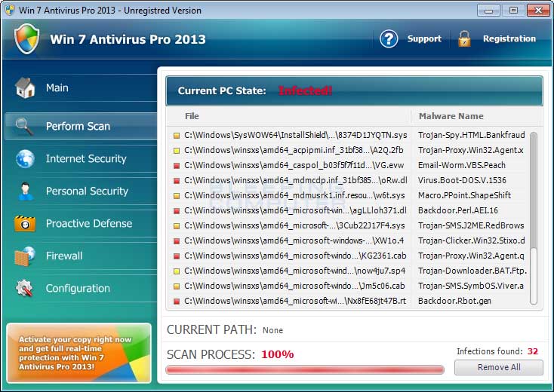Select Backdoor.Perl.AEI.16 entry

pos(458,210)
